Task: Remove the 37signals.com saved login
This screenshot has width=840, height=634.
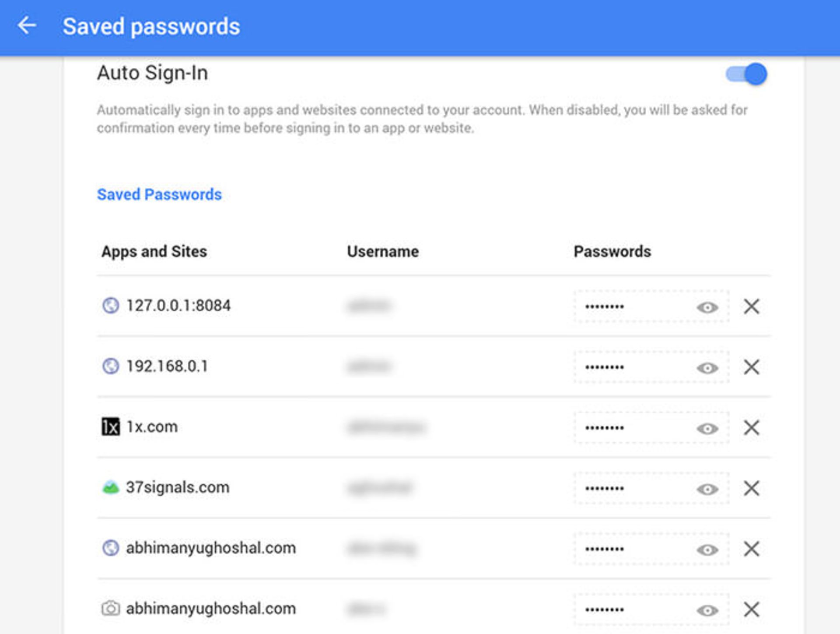Action: tap(751, 488)
